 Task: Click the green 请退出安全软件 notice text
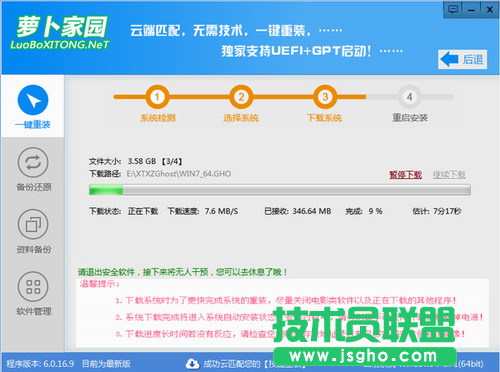pos(182,272)
